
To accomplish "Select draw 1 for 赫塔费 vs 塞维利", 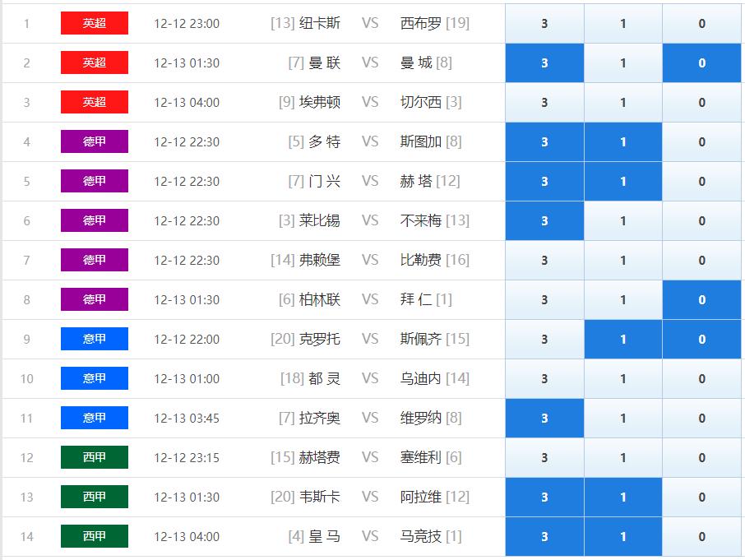I will pyautogui.click(x=623, y=457).
